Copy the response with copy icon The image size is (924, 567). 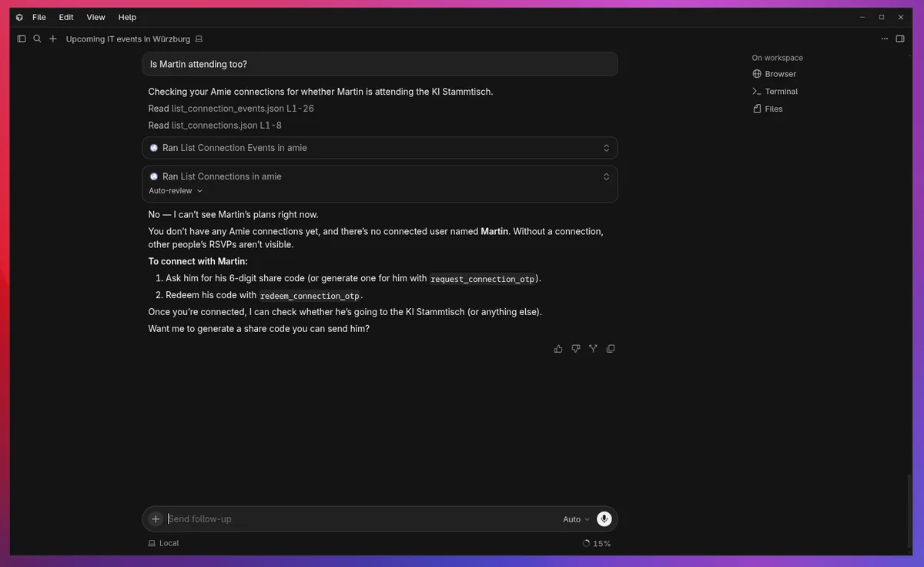(x=611, y=349)
